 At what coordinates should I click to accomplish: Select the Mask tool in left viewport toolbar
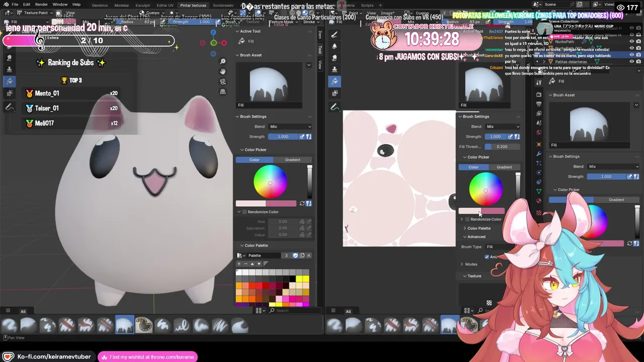point(10,94)
